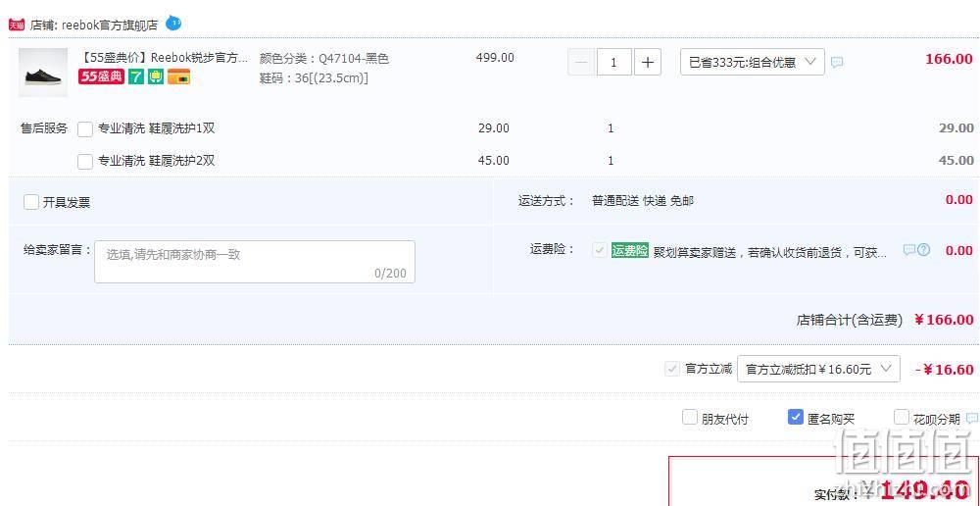Click the Tmall logo icon beside 店铺
Image resolution: width=980 pixels, height=506 pixels.
(x=17, y=25)
